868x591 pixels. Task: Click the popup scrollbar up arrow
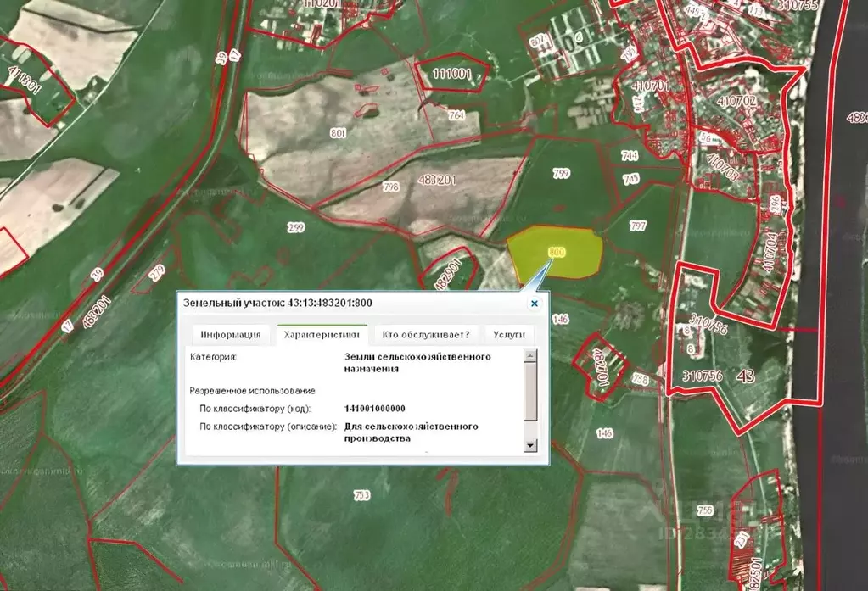click(x=530, y=354)
